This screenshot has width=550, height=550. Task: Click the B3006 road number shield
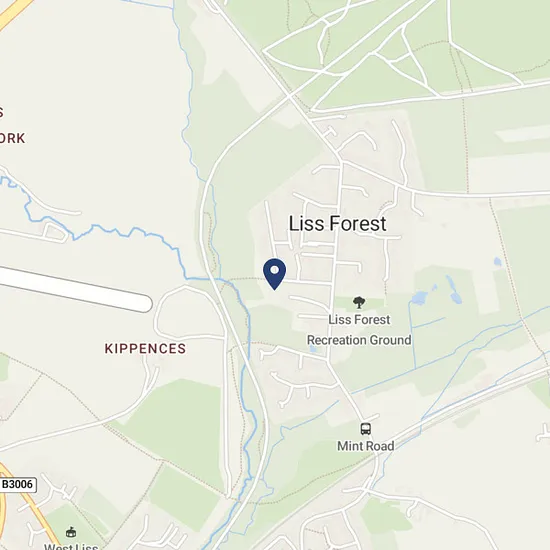click(x=18, y=484)
